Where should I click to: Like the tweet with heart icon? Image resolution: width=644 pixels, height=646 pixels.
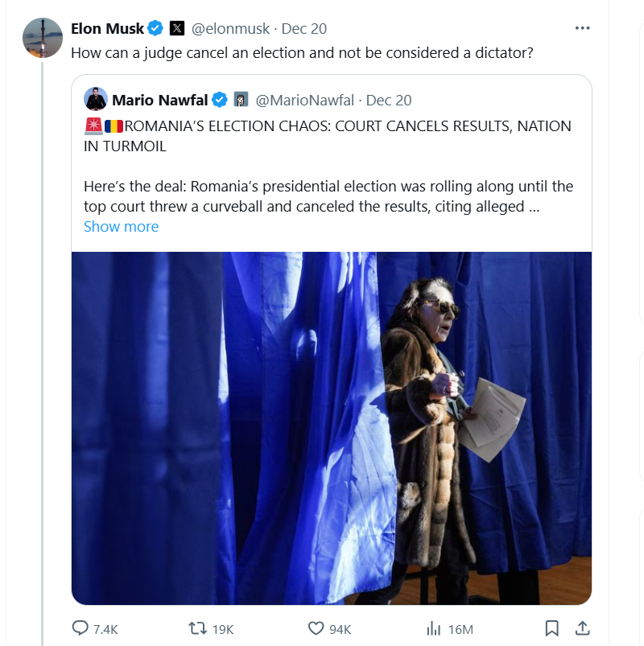tap(317, 628)
